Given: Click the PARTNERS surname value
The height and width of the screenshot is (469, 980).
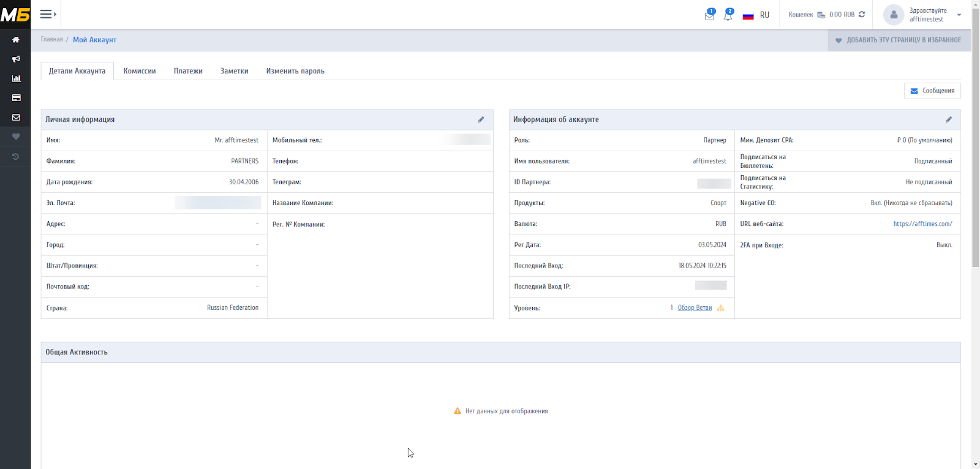Looking at the screenshot, I should pos(245,162).
